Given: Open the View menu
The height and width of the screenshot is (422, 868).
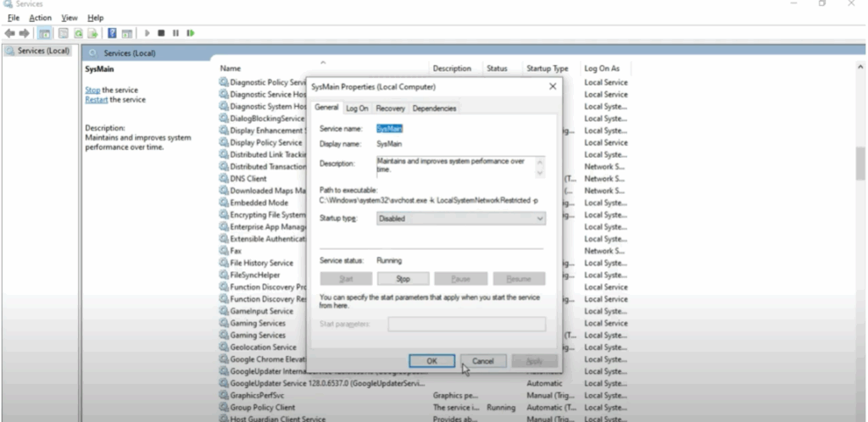Looking at the screenshot, I should 70,18.
